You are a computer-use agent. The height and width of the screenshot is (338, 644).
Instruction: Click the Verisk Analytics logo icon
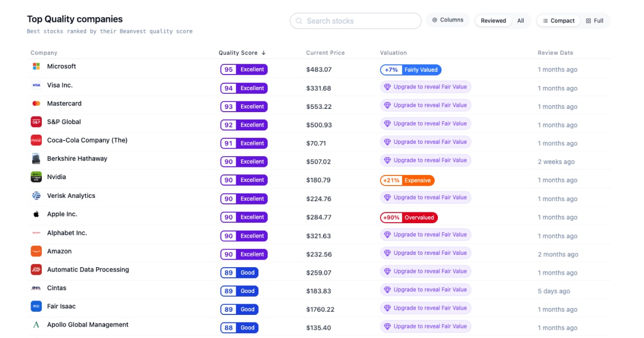36,196
